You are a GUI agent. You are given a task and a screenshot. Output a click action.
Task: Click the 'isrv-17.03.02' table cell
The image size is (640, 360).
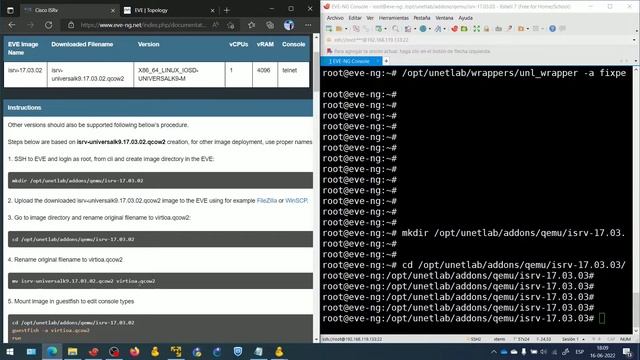[x=25, y=74]
